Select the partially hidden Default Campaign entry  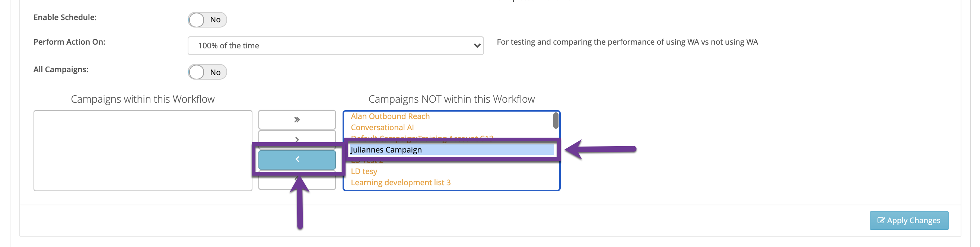point(421,137)
